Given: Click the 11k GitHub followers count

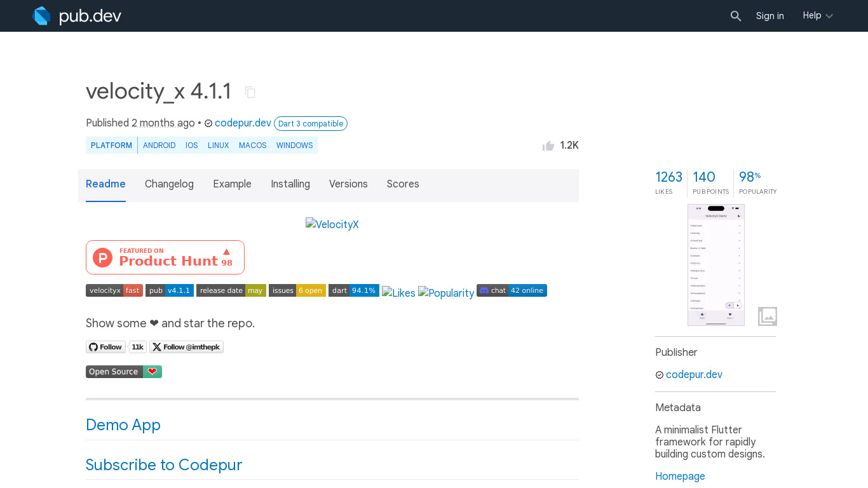Looking at the screenshot, I should tap(137, 347).
